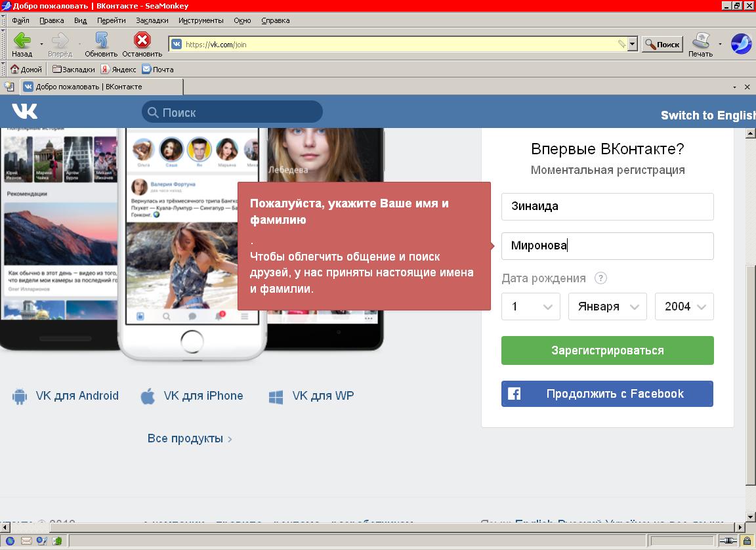756x550 pixels.
Task: Open VK для WP link
Action: [x=323, y=396]
